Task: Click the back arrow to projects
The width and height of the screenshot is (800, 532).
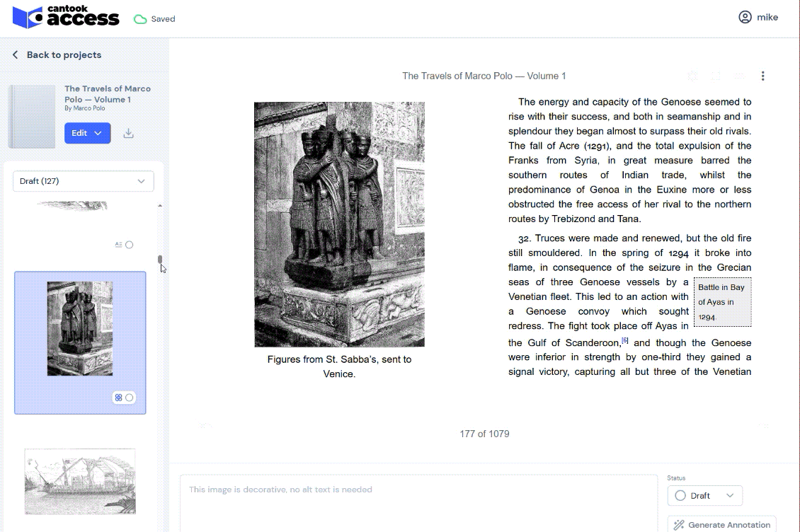Action: point(16,55)
